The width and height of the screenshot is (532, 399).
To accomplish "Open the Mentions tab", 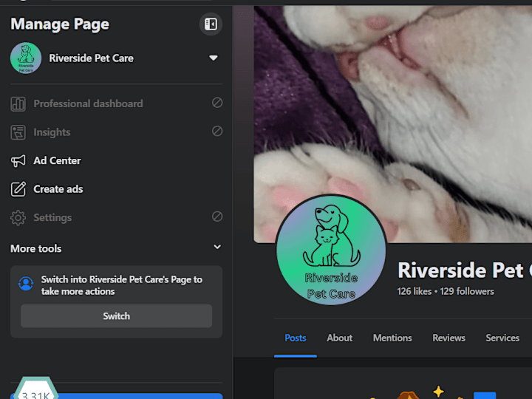I will click(392, 338).
